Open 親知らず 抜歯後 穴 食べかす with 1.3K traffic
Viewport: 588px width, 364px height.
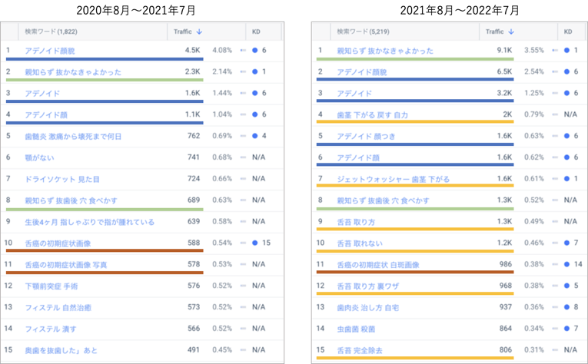pos(384,200)
